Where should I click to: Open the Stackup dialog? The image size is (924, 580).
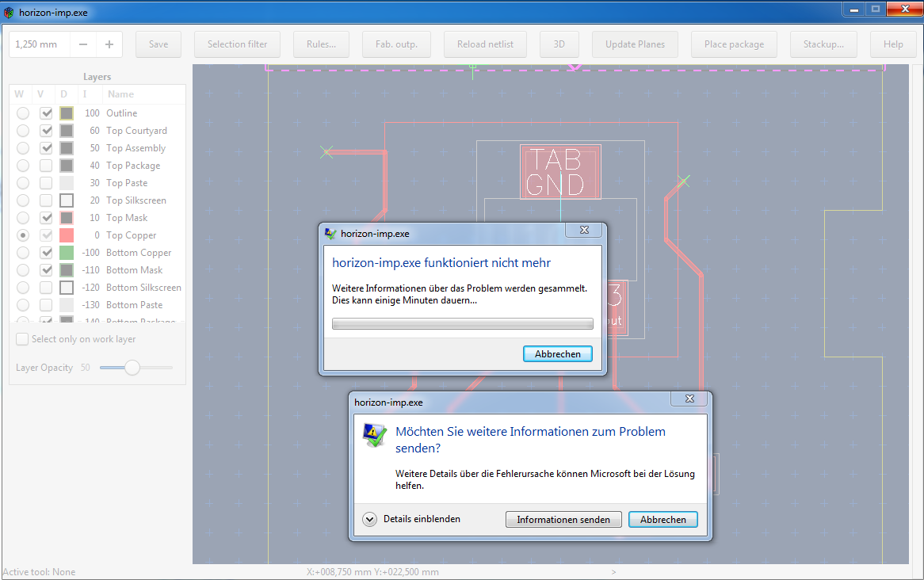[x=823, y=44]
